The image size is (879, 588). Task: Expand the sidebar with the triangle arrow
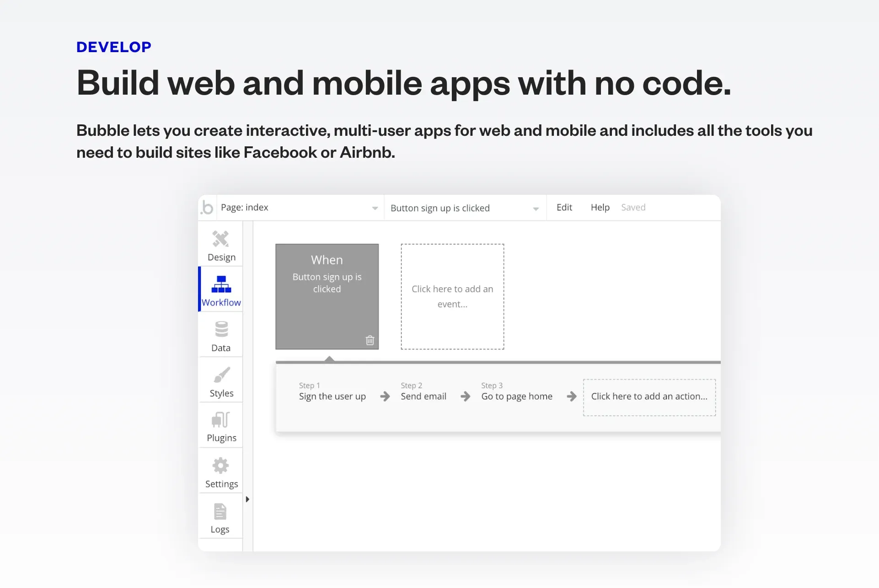[x=247, y=499]
